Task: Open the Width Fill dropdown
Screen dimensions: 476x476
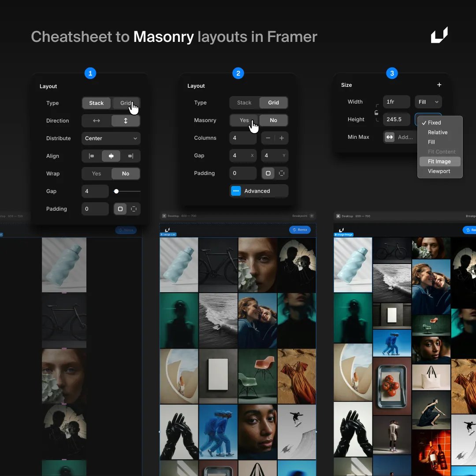Action: click(428, 102)
